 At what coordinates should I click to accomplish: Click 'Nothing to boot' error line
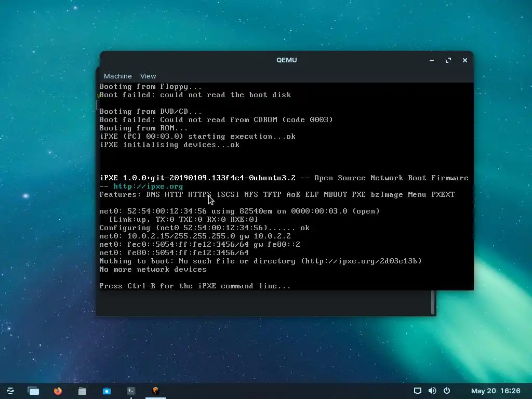click(260, 261)
